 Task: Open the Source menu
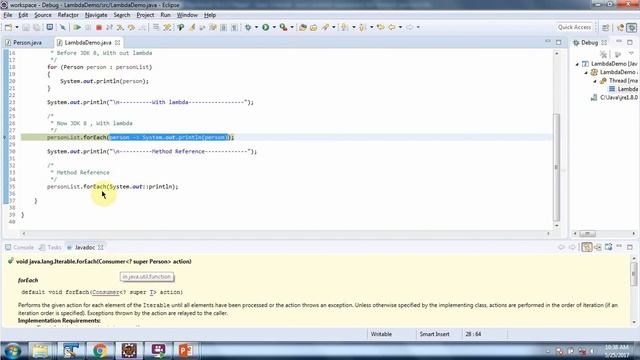point(43,15)
